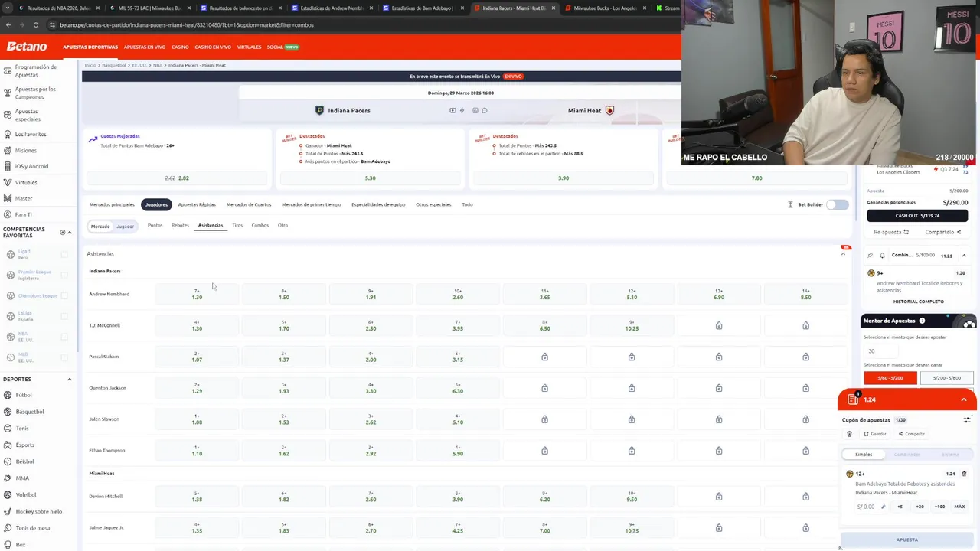Open Programación de Apuestas sidebar icon
980x551 pixels.
coord(7,70)
